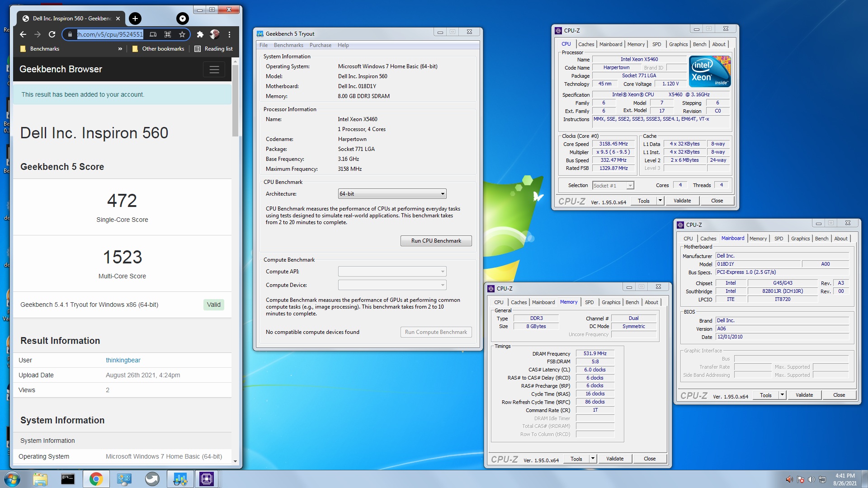Reload the Geekbench Browser page
This screenshot has width=868, height=488.
(52, 34)
